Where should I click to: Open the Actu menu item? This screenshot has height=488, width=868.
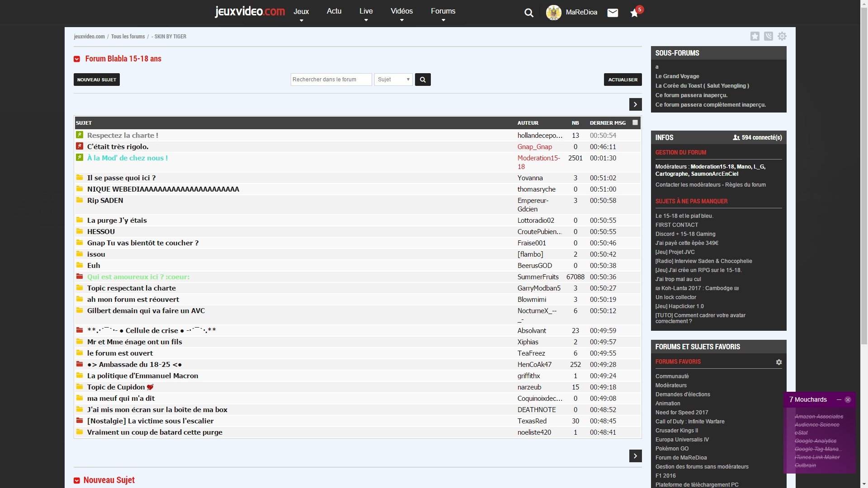pos(334,11)
